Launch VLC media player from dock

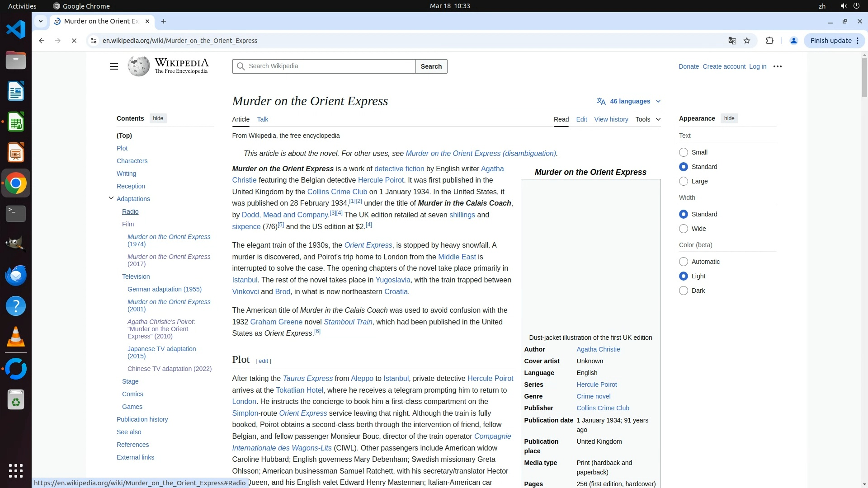pyautogui.click(x=16, y=337)
